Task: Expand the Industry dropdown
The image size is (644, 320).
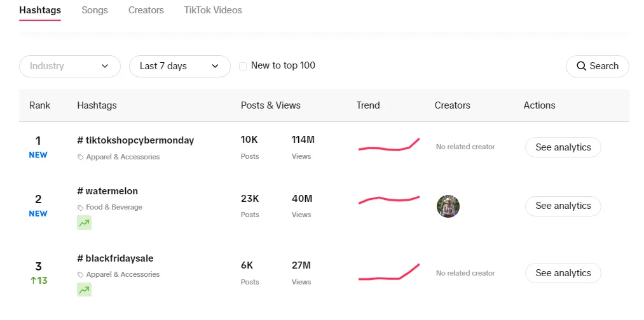Action: click(69, 66)
